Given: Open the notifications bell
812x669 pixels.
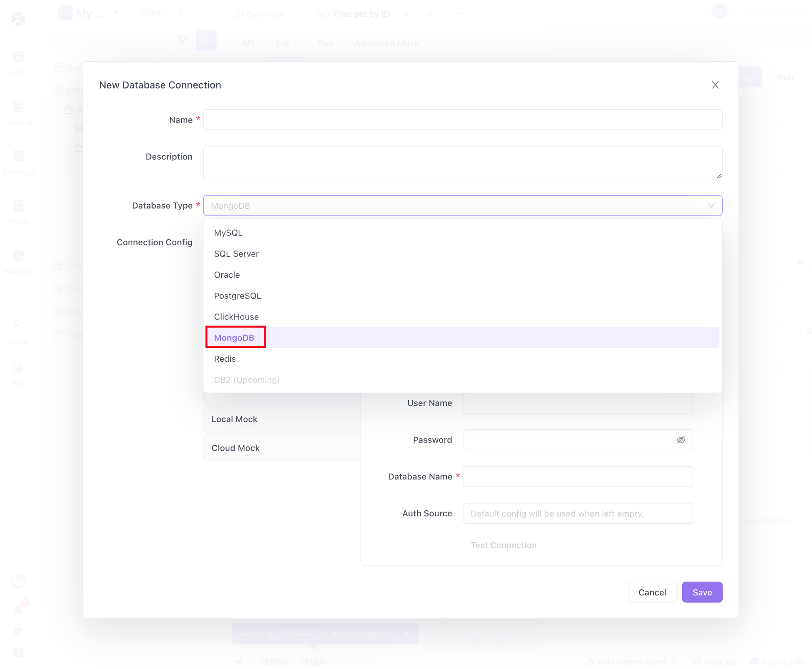Looking at the screenshot, I should [x=18, y=610].
